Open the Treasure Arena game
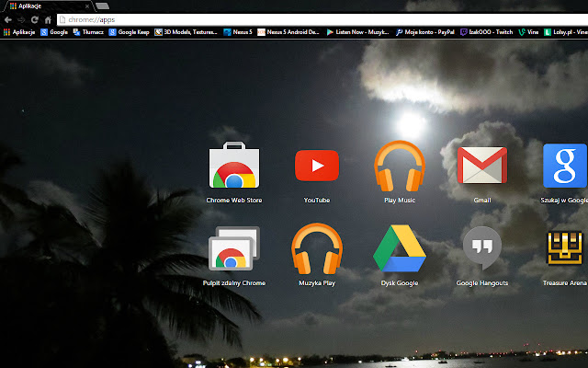 point(565,248)
